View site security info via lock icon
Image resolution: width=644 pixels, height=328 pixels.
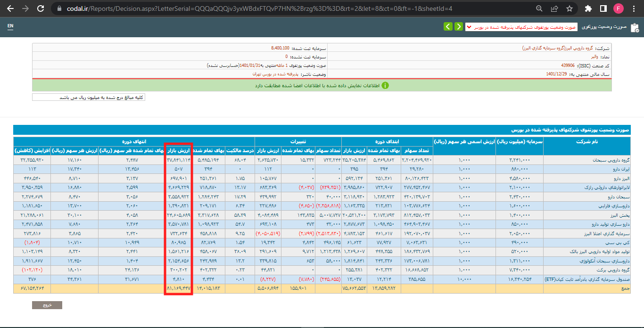point(58,8)
